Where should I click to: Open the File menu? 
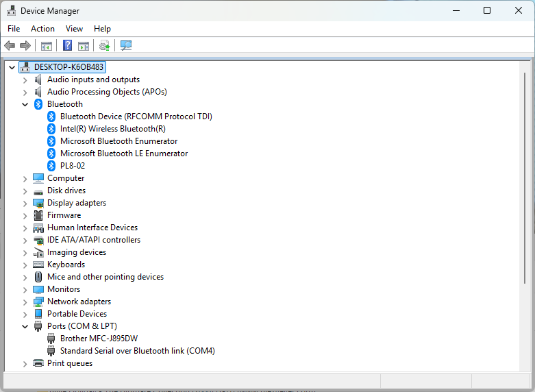click(14, 29)
